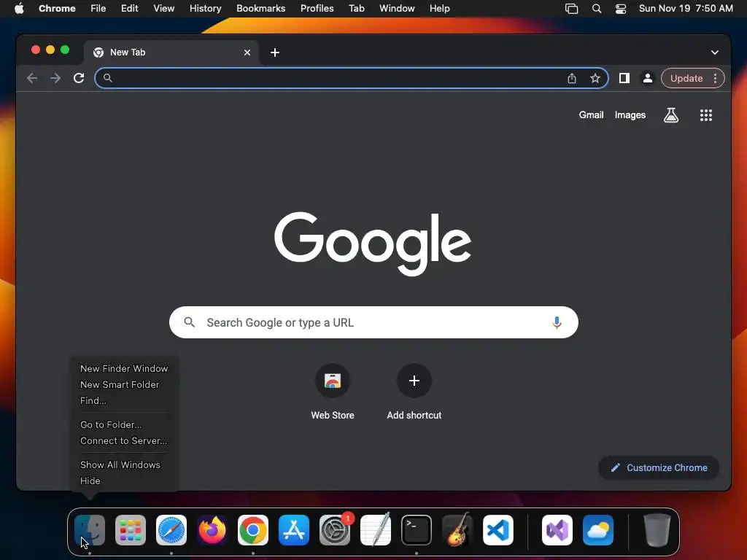Open Weather app from the Dock

(598, 530)
